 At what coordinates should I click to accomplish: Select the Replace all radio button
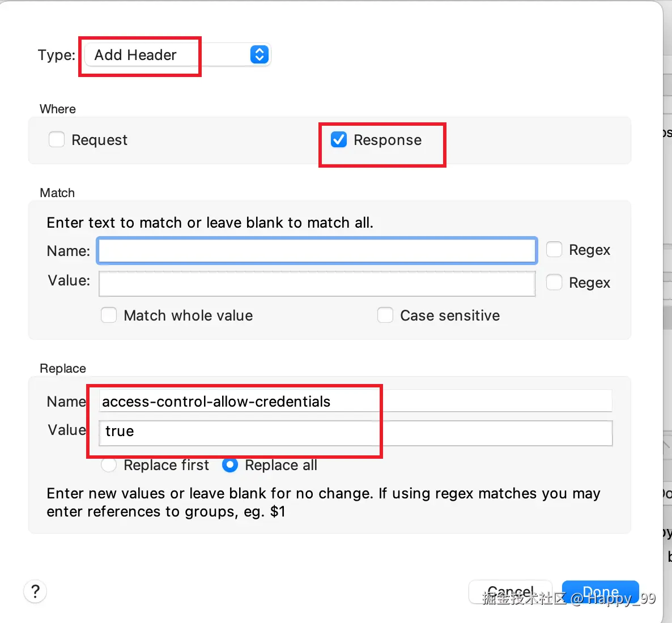230,465
